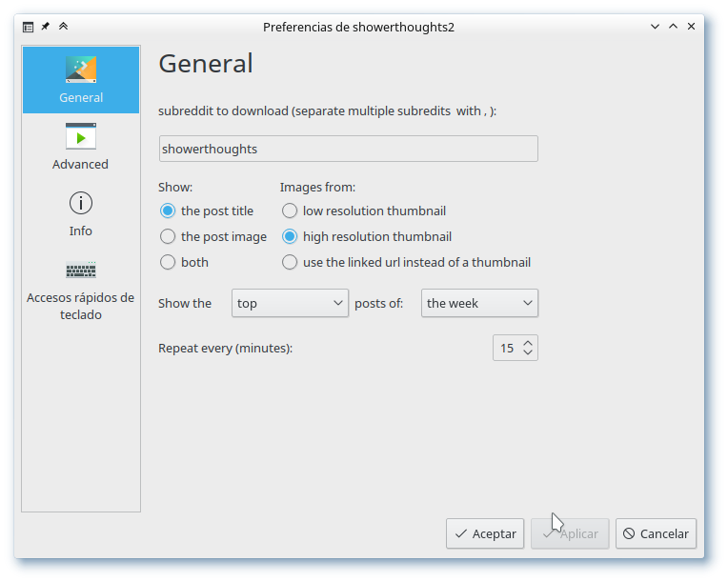
Task: Open the Info page
Action: (81, 213)
